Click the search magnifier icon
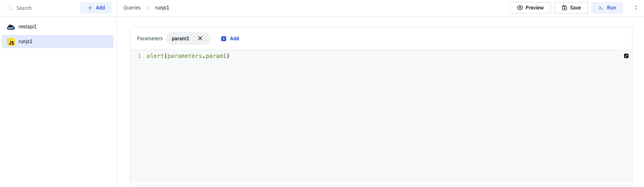Image resolution: width=644 pixels, height=187 pixels. coord(10,8)
